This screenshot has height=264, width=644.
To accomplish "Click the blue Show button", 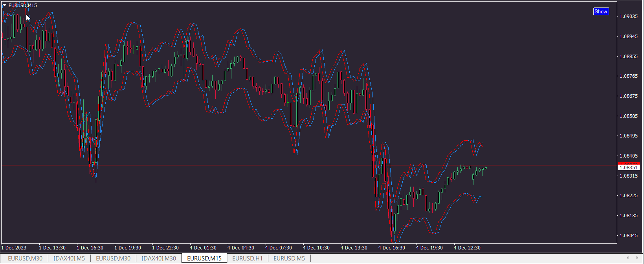I will [x=601, y=11].
